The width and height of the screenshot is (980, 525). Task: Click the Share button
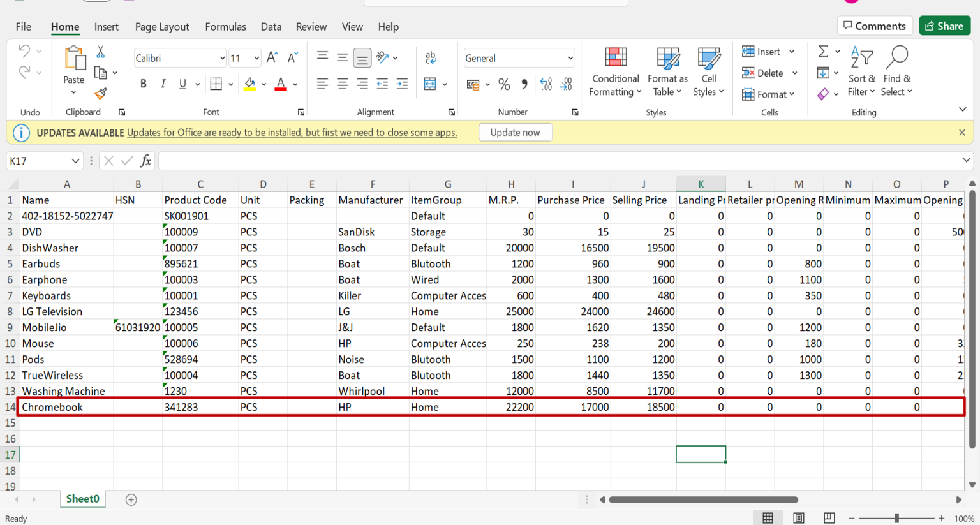945,26
